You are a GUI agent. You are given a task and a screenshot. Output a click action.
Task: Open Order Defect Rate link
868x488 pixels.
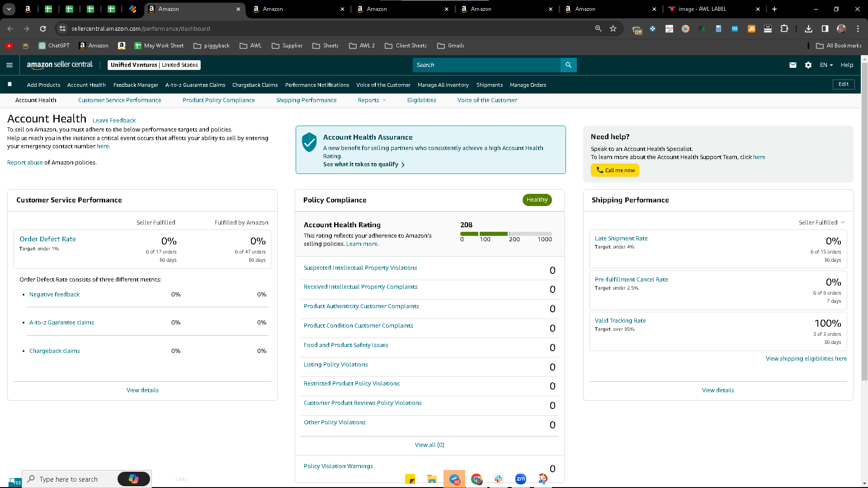point(47,239)
